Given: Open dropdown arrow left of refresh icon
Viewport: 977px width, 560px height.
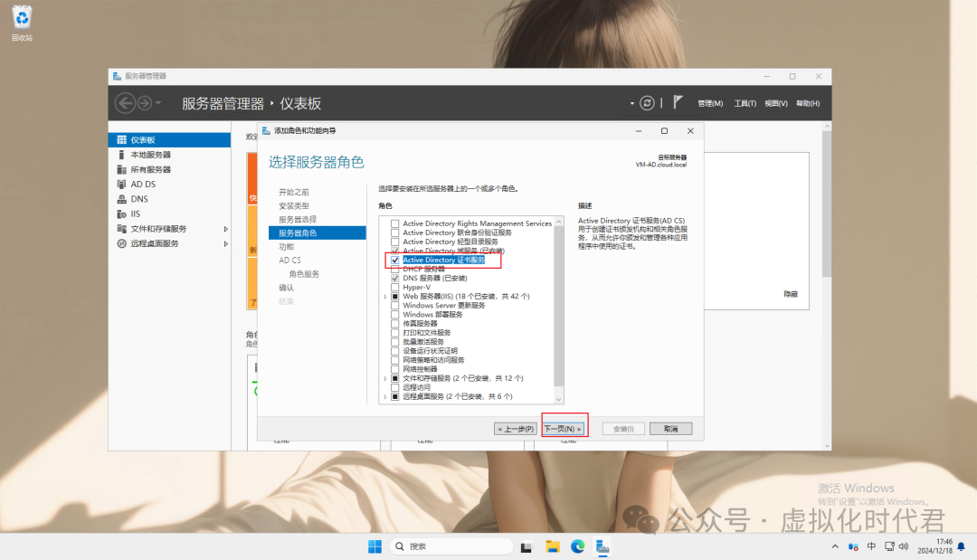Looking at the screenshot, I should [x=631, y=103].
